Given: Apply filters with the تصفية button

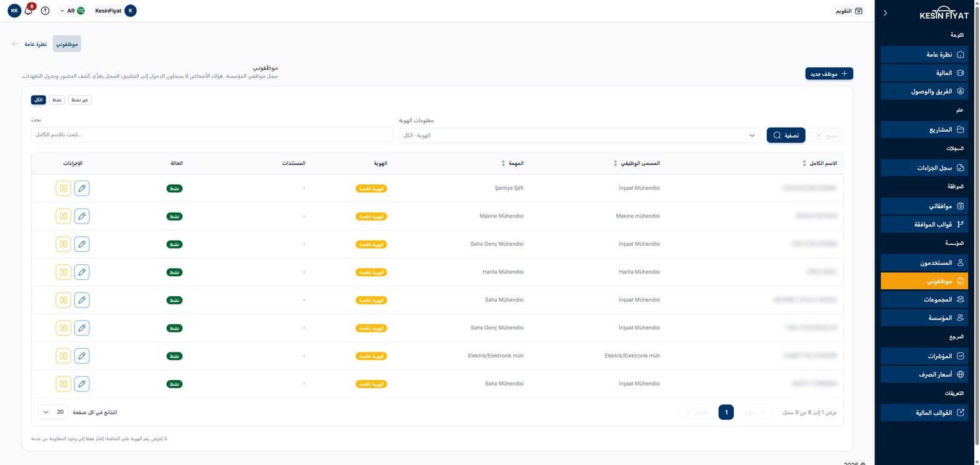Looking at the screenshot, I should point(786,135).
